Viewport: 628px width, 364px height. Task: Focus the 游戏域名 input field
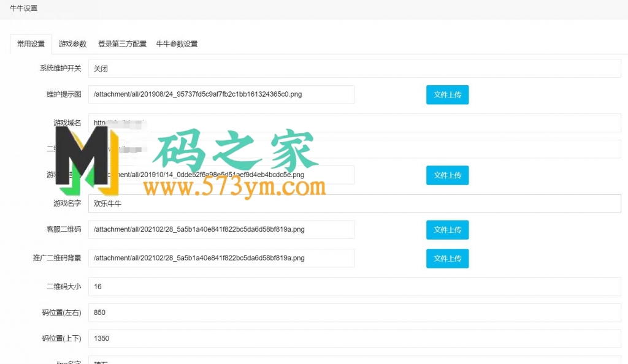[354, 123]
